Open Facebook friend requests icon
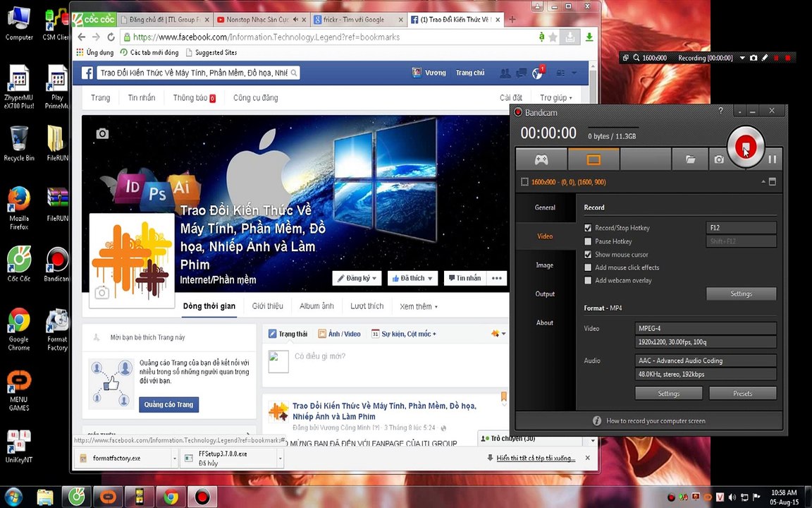 pyautogui.click(x=505, y=73)
